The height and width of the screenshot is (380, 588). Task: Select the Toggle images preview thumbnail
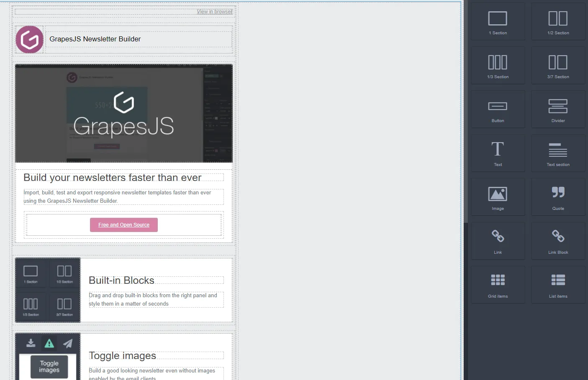tap(48, 357)
